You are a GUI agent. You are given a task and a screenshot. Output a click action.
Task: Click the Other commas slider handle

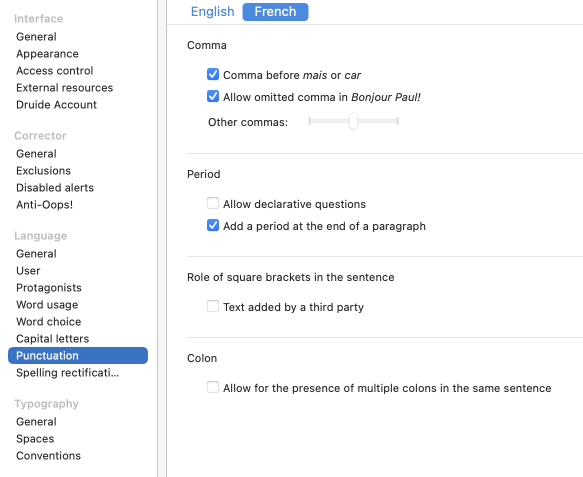pyautogui.click(x=353, y=121)
